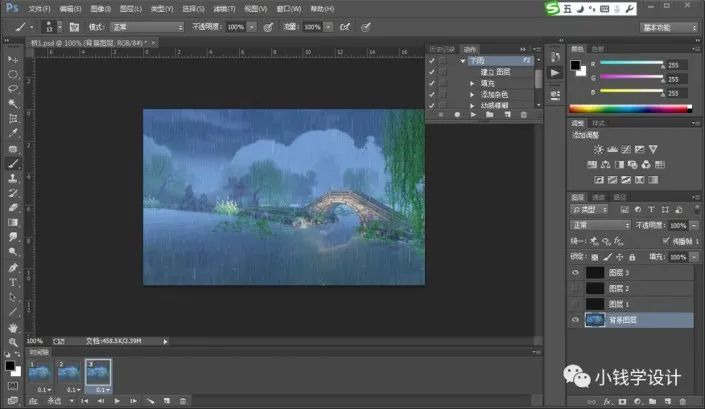Switch to the 样式 tab
The image size is (705, 409).
coord(598,123)
